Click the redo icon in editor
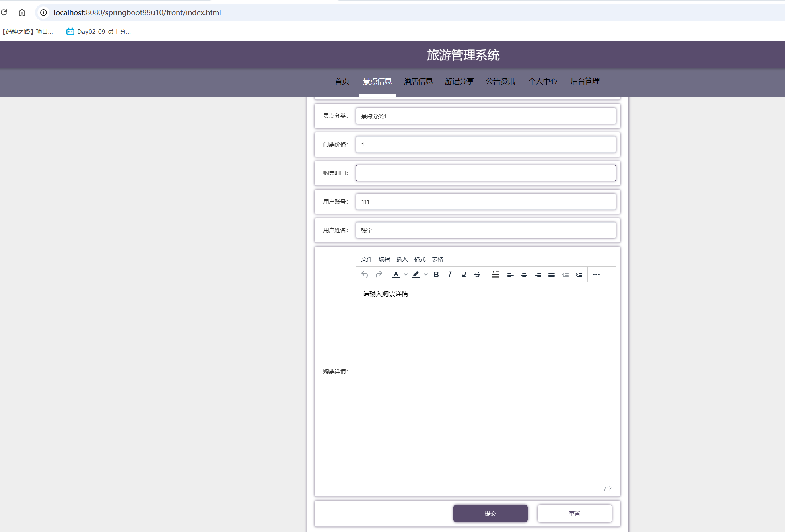Screen dimensions: 785x532 point(379,274)
